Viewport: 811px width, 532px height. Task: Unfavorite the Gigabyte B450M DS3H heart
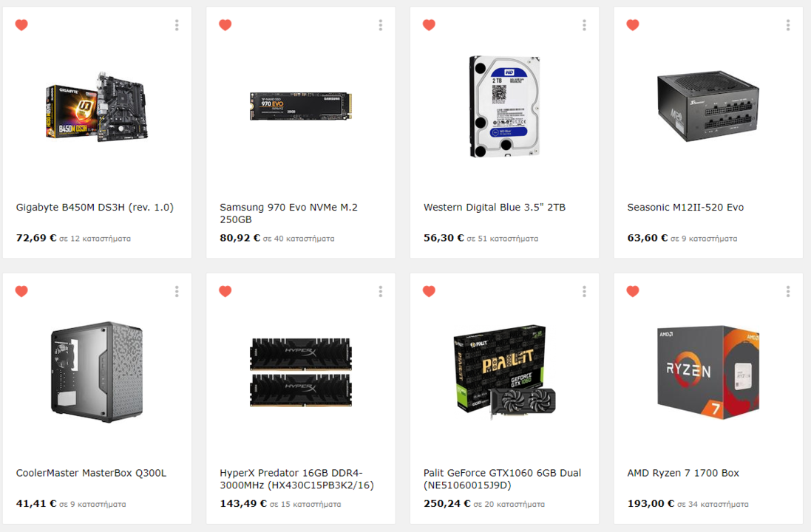(x=21, y=25)
